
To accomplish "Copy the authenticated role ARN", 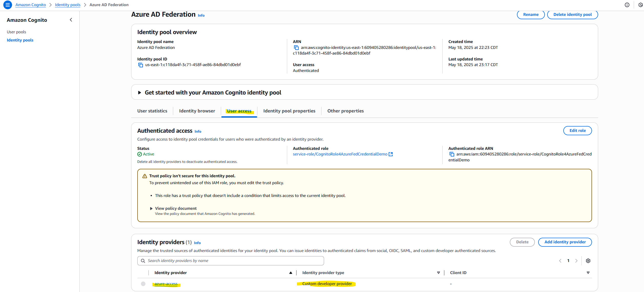I will tap(452, 154).
